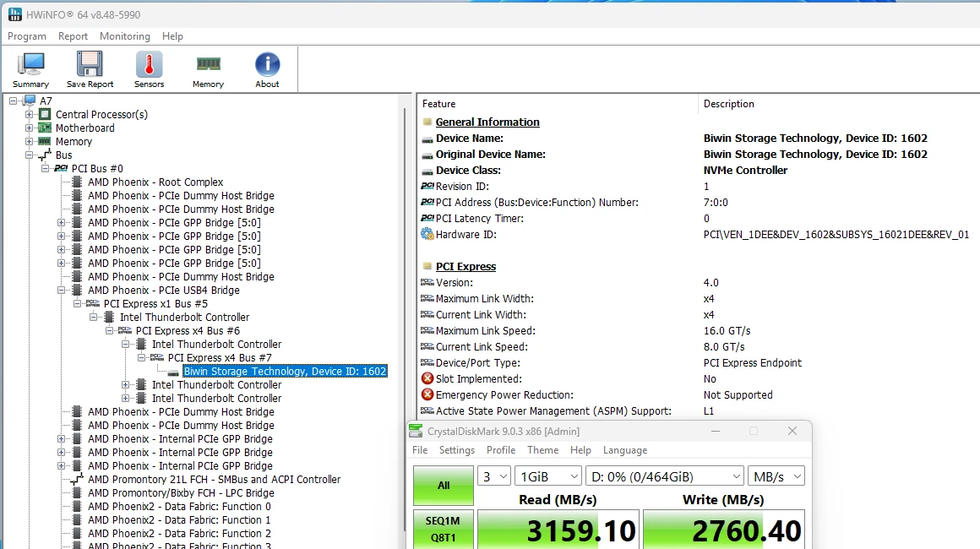Collapse the A7 root node
This screenshot has width=980, height=549.
tap(14, 101)
